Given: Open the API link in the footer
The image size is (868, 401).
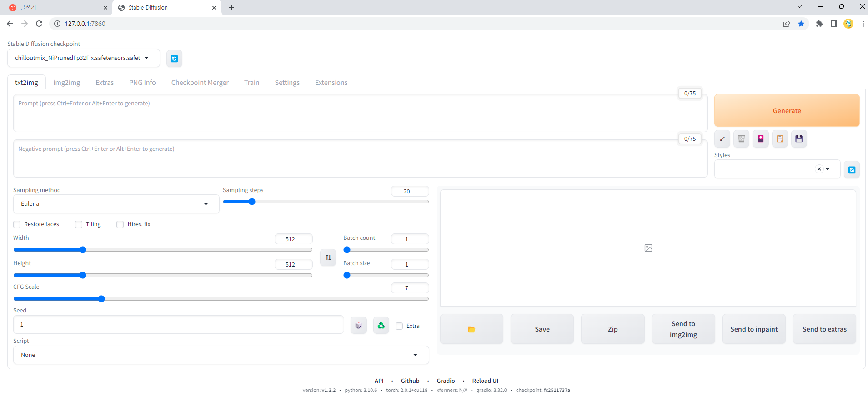Looking at the screenshot, I should (x=379, y=381).
